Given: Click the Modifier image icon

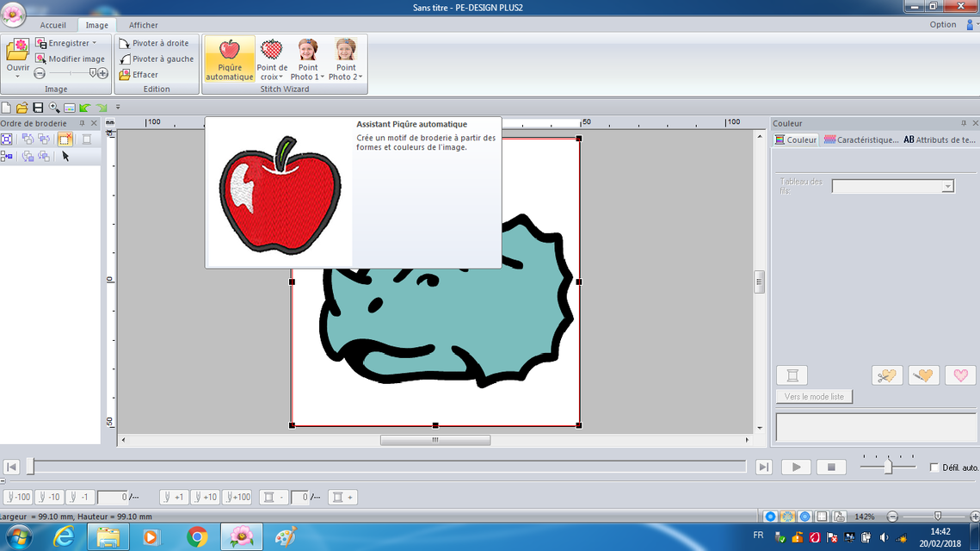Looking at the screenshot, I should point(41,59).
